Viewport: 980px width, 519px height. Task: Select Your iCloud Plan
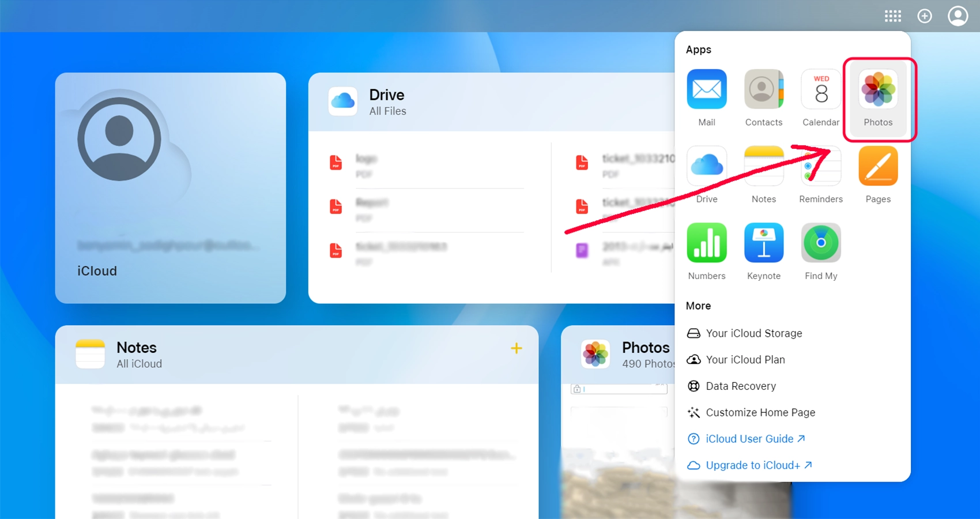[x=745, y=360]
